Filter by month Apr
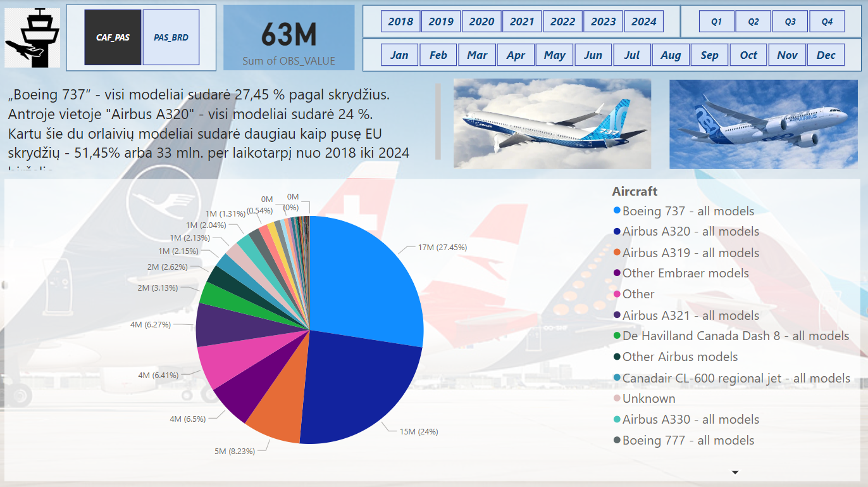Screen dimensions: 868x487 click(x=516, y=55)
